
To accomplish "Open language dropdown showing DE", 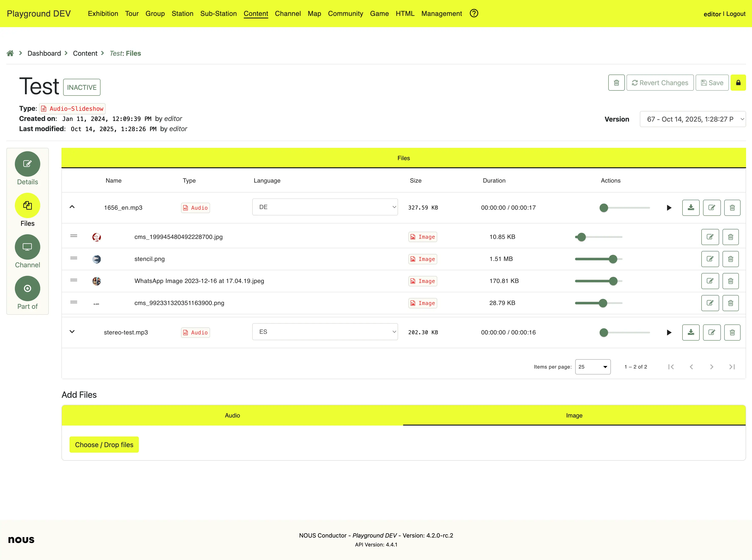I will [325, 207].
